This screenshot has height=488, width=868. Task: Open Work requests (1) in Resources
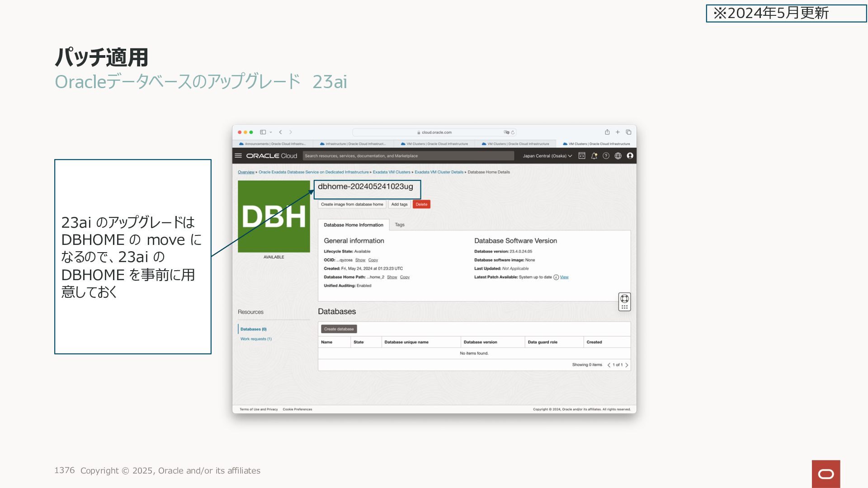tap(256, 339)
